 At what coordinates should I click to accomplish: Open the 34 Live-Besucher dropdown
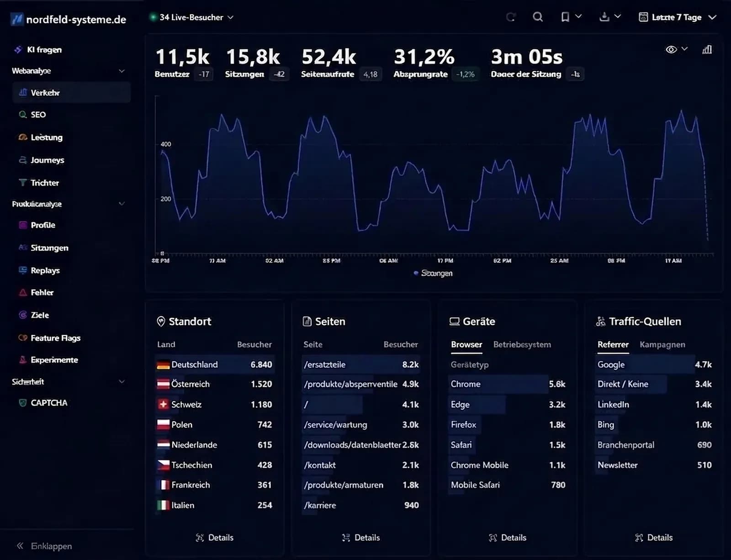click(x=192, y=17)
